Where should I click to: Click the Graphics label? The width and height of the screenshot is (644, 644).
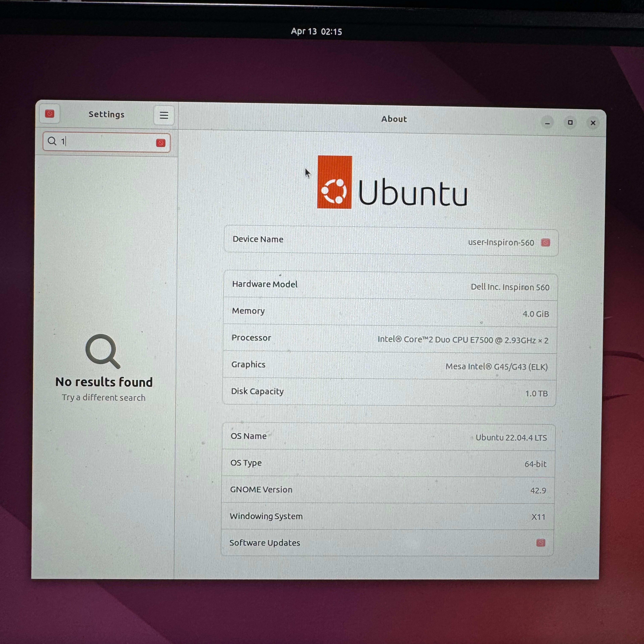coord(248,364)
